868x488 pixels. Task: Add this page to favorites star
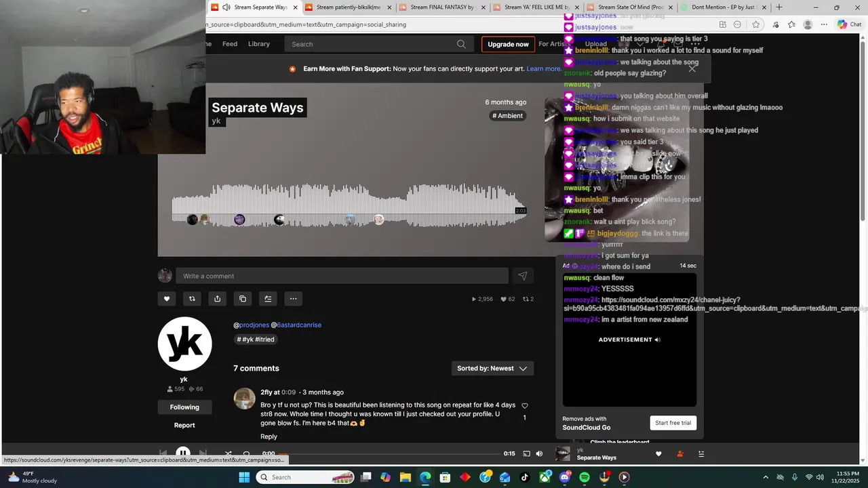(755, 24)
